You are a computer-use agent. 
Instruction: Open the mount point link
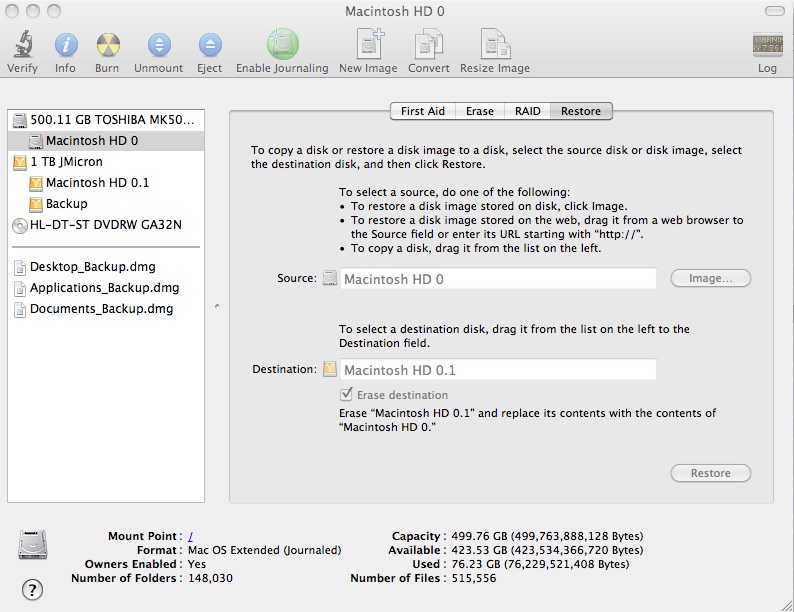coord(190,536)
